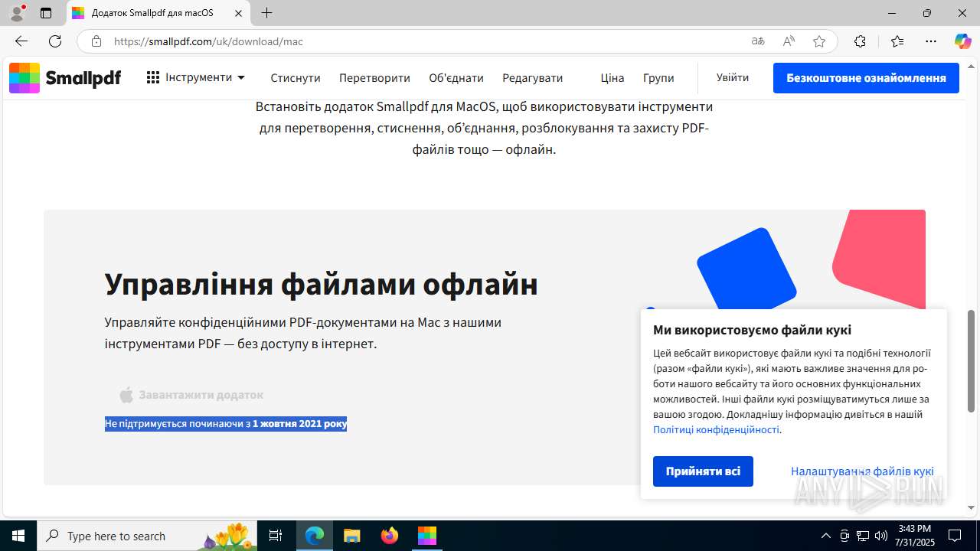
Task: Open tab actions menu icon
Action: click(46, 13)
